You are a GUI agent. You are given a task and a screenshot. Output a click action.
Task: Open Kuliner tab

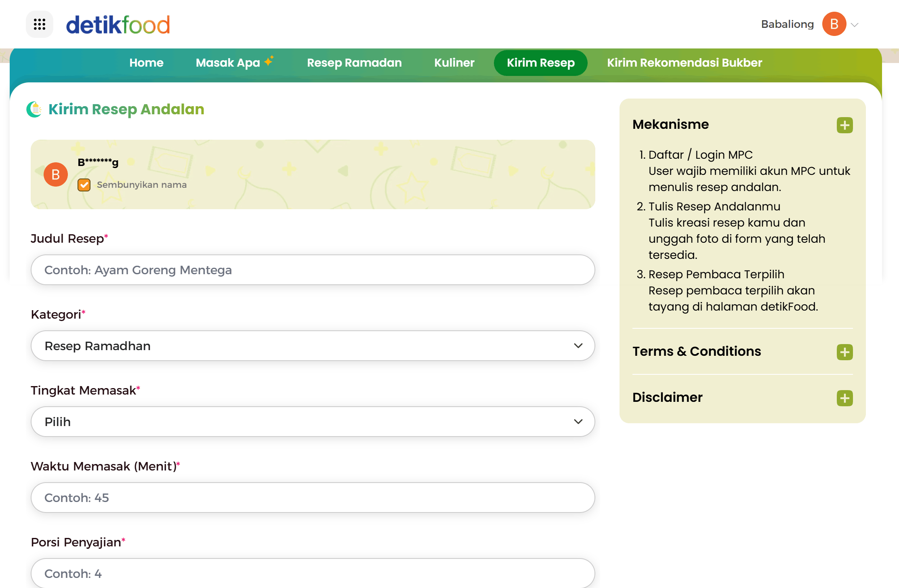tap(454, 63)
